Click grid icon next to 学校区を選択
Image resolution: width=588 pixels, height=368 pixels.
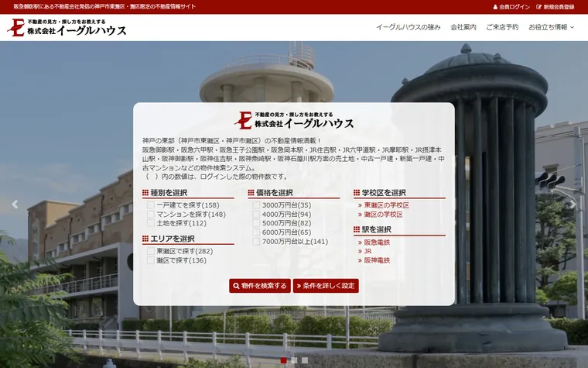[x=357, y=193]
